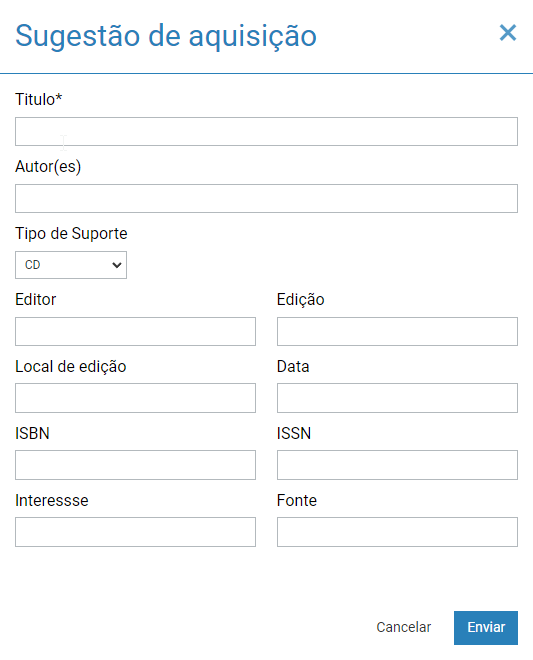
Task: Close the Sugestão de aquisição dialog
Action: point(508,33)
